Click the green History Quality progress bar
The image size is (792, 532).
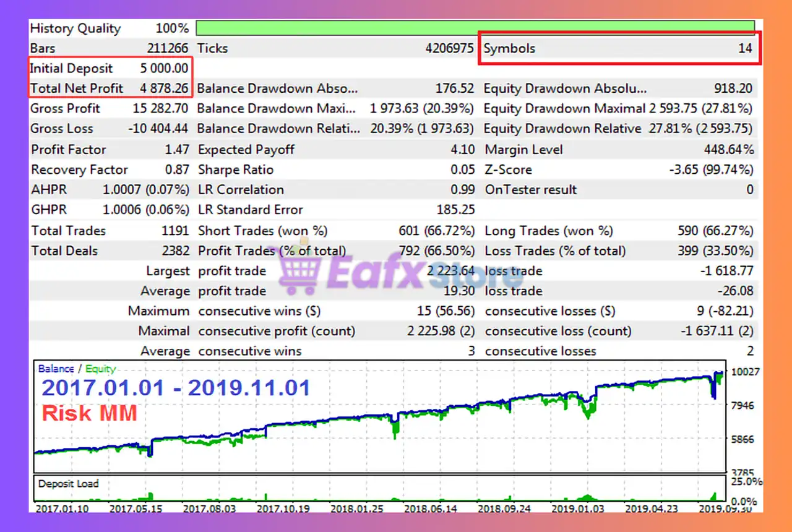coord(475,28)
